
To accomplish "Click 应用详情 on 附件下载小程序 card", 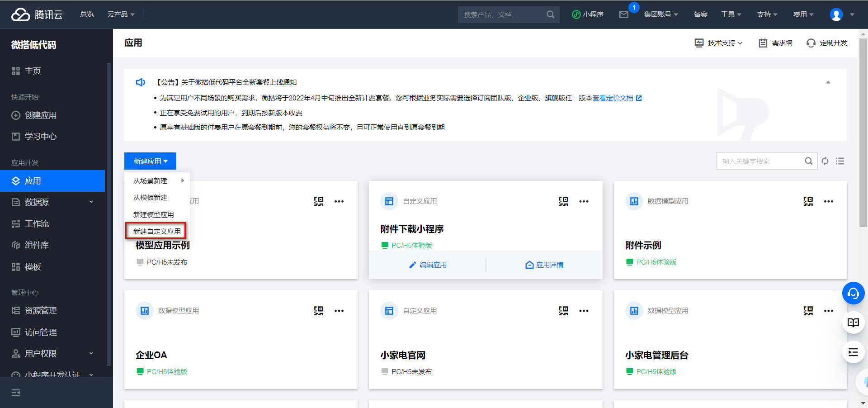I will click(x=544, y=265).
